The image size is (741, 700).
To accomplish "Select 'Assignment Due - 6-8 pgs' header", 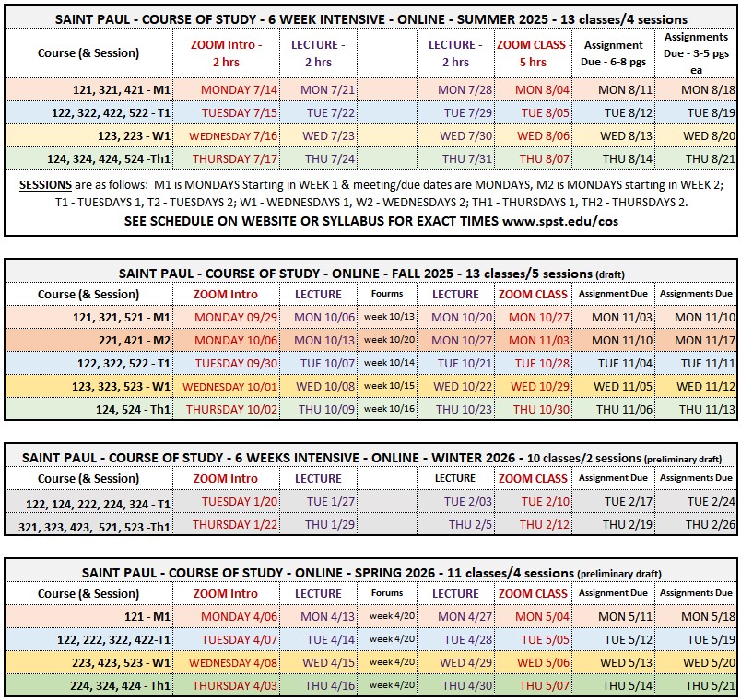I will pos(614,53).
